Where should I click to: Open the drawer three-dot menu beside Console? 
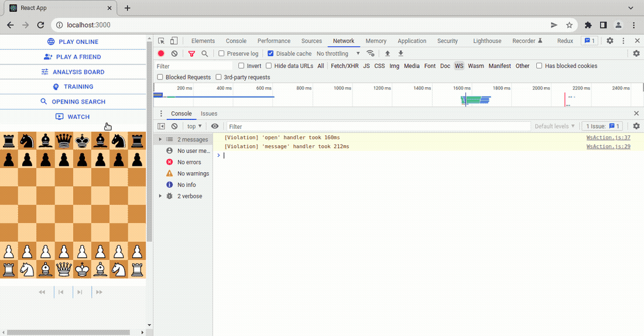161,114
